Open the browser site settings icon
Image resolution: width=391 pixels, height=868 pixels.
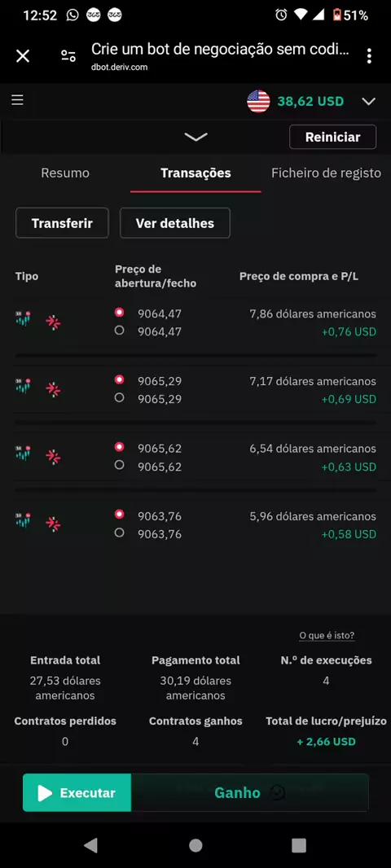coord(68,55)
